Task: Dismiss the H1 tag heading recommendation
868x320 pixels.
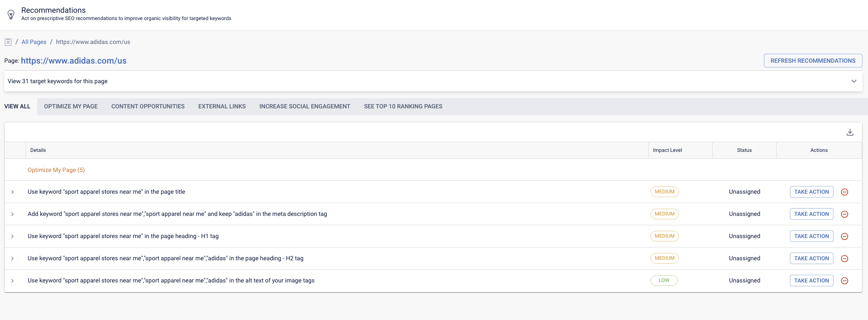Action: [x=844, y=236]
